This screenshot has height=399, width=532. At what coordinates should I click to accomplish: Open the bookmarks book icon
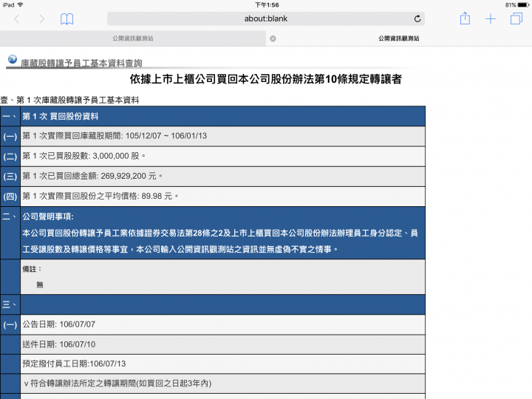66,19
